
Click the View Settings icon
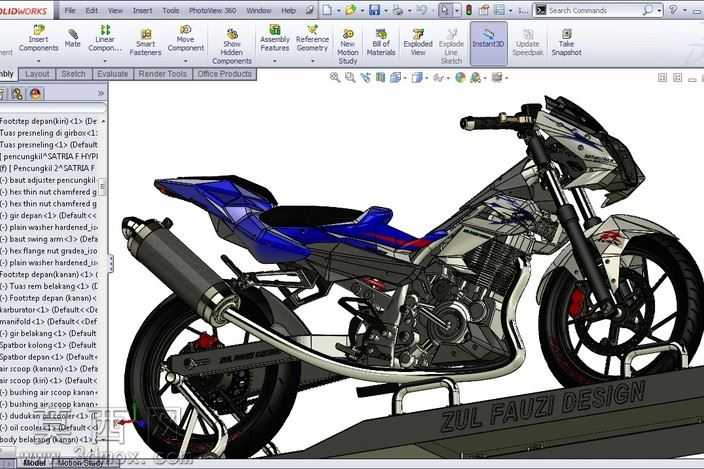click(497, 78)
